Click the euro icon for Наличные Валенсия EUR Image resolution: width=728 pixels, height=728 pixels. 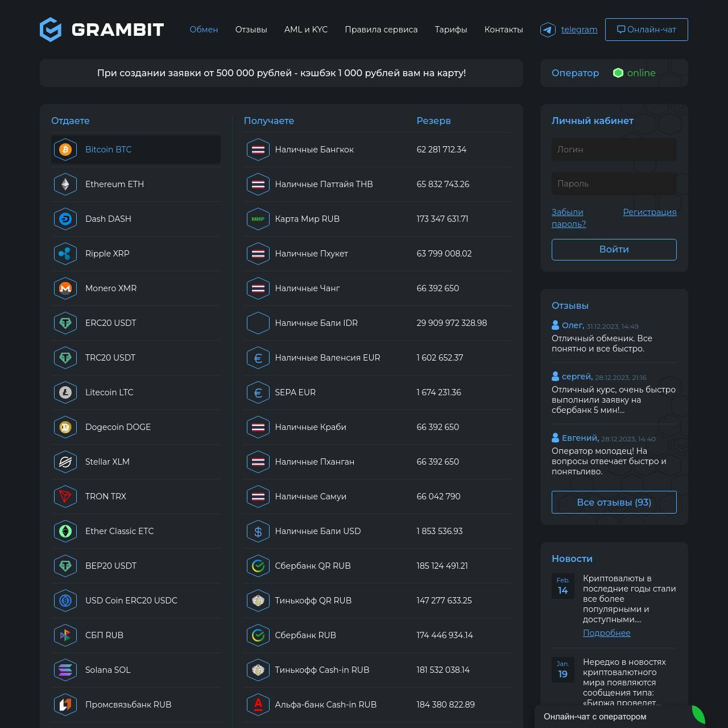pyautogui.click(x=258, y=358)
